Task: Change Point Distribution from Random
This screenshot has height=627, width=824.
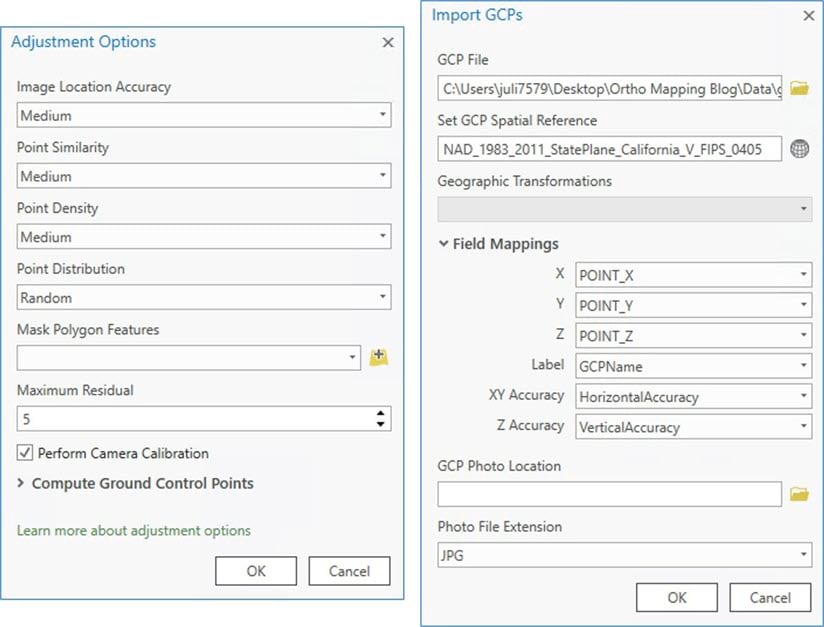Action: [382, 296]
